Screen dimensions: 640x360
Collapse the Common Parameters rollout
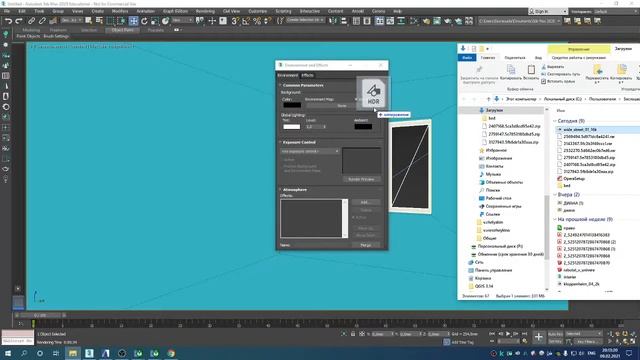(x=302, y=85)
